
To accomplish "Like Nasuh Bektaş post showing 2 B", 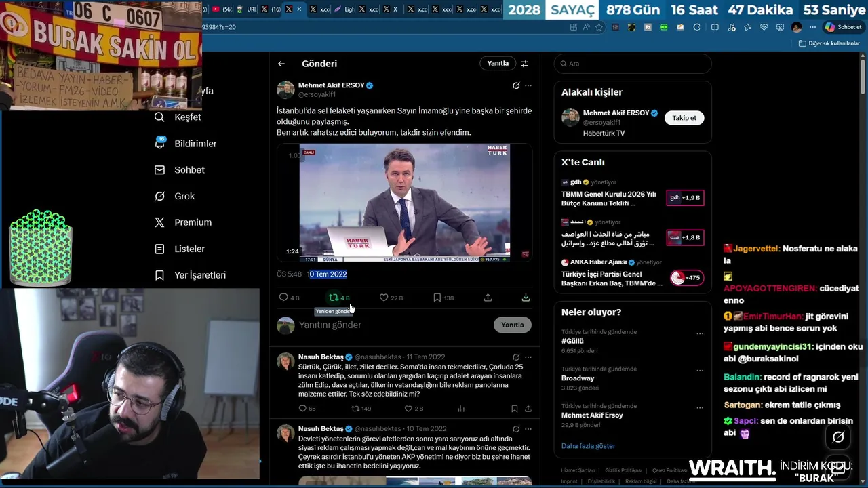I will click(x=408, y=409).
